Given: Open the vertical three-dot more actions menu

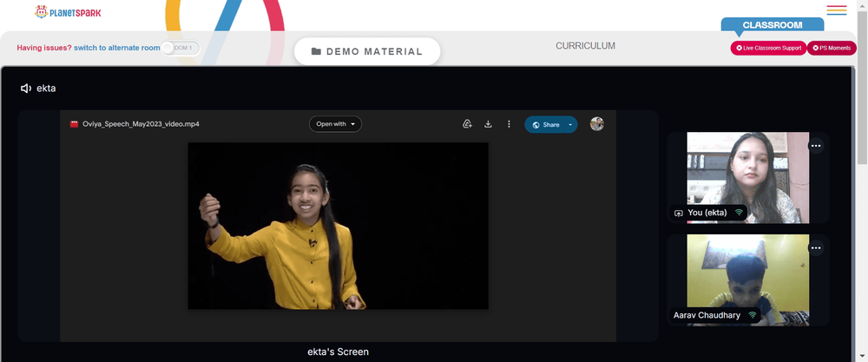Looking at the screenshot, I should pyautogui.click(x=509, y=124).
